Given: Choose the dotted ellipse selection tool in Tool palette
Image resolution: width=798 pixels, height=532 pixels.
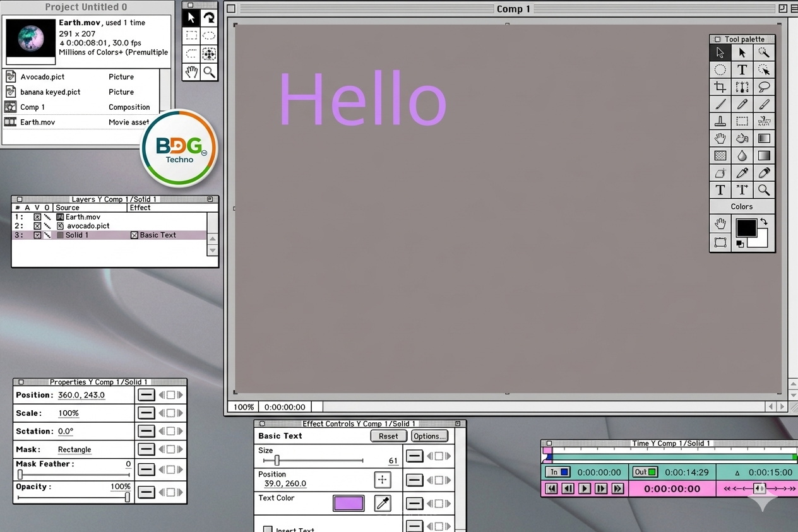Looking at the screenshot, I should (x=720, y=70).
